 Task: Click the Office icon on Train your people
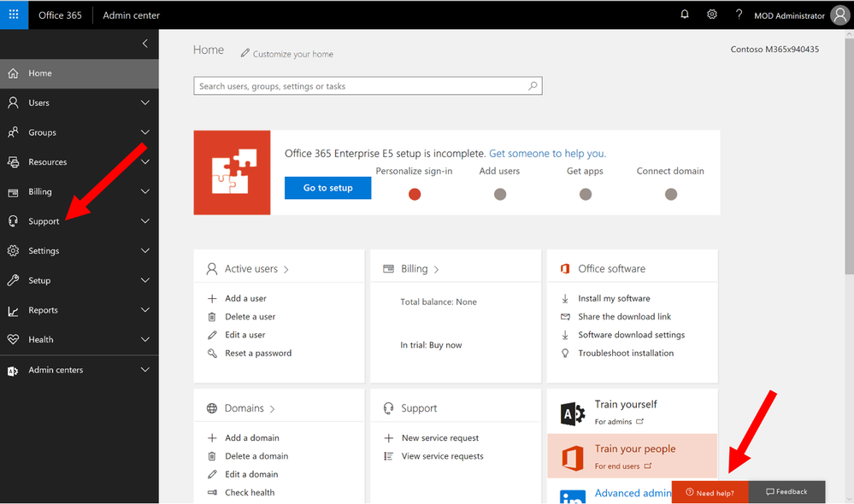tap(573, 457)
